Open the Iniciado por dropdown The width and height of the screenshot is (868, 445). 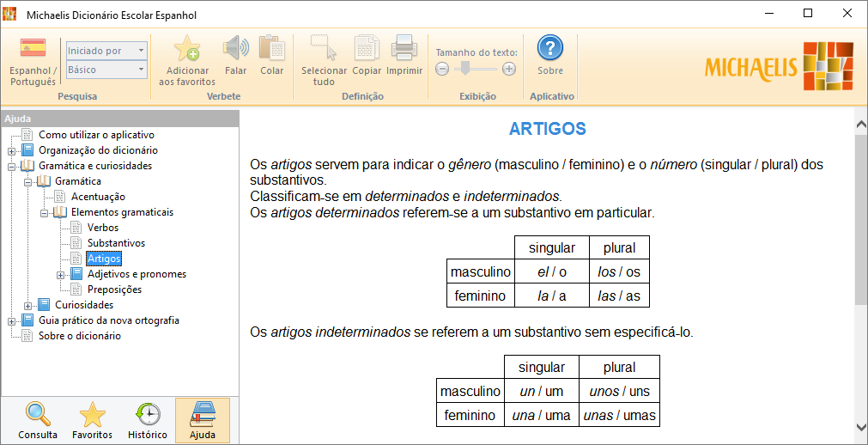click(x=106, y=51)
